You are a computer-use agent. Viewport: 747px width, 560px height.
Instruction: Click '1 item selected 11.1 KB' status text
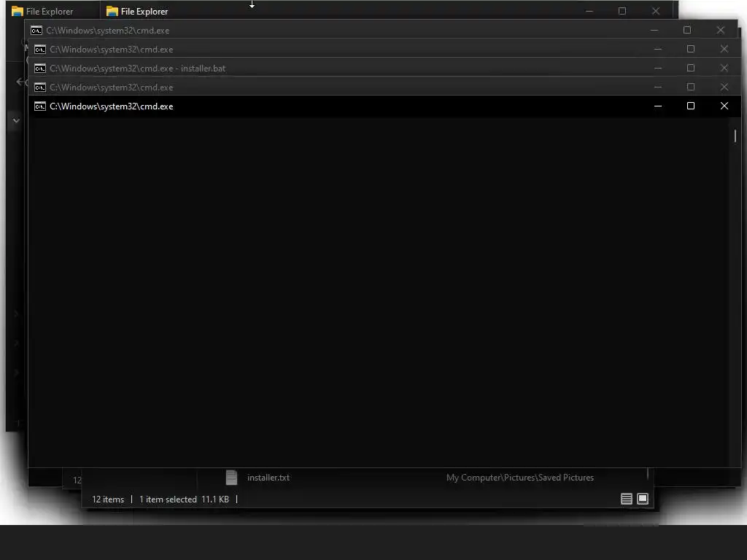click(x=184, y=499)
